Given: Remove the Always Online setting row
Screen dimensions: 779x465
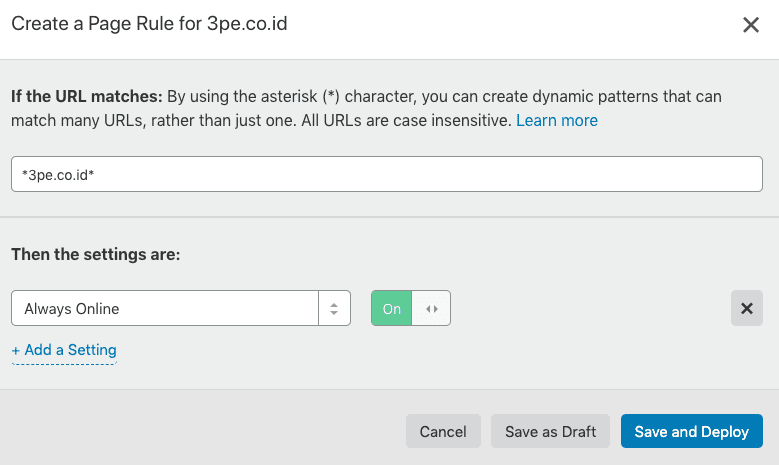Looking at the screenshot, I should (746, 309).
